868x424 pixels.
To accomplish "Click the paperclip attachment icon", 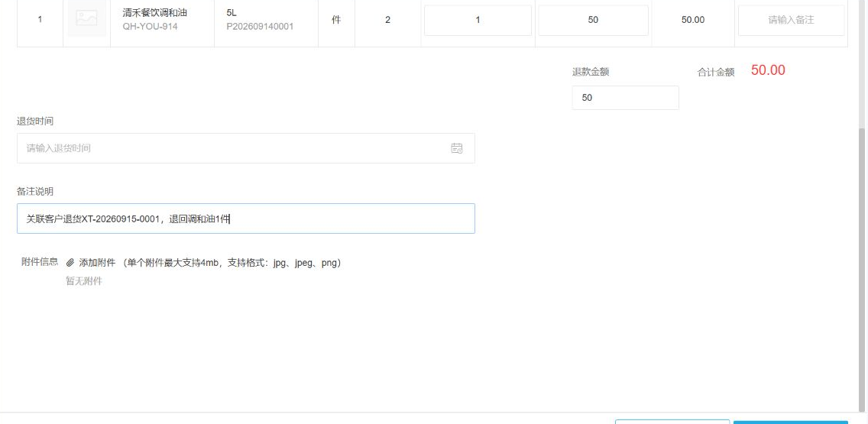I will coord(70,263).
